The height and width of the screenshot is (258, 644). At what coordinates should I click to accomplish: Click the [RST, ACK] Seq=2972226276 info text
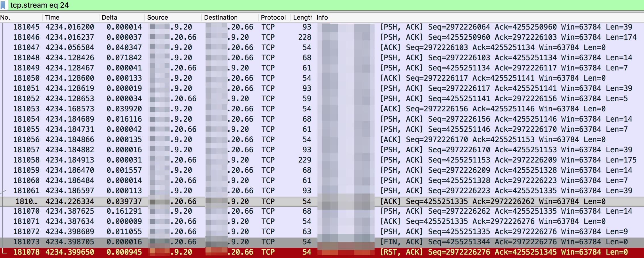coord(504,252)
